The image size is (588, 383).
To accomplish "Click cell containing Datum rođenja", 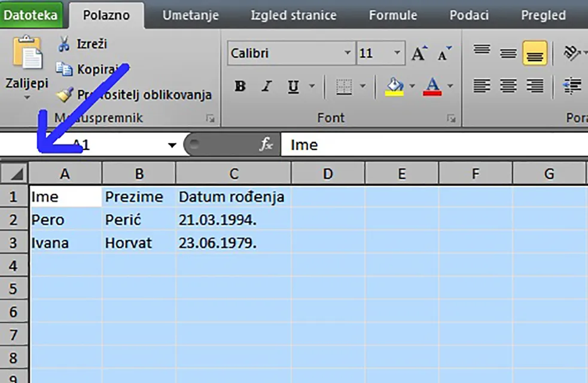I will [233, 197].
